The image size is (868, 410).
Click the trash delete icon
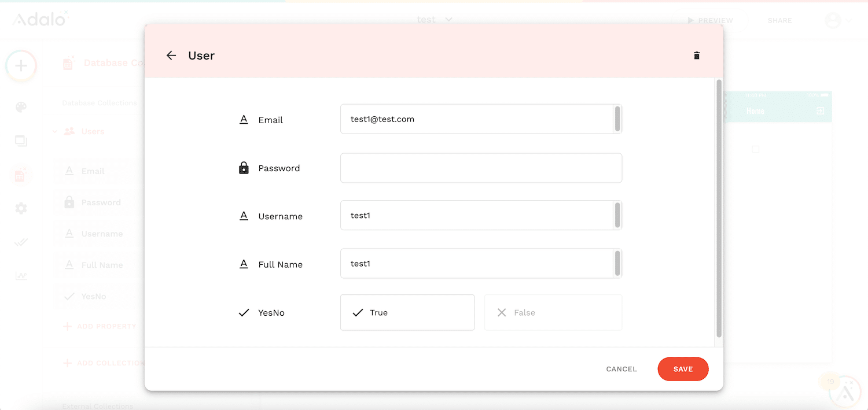click(x=697, y=56)
